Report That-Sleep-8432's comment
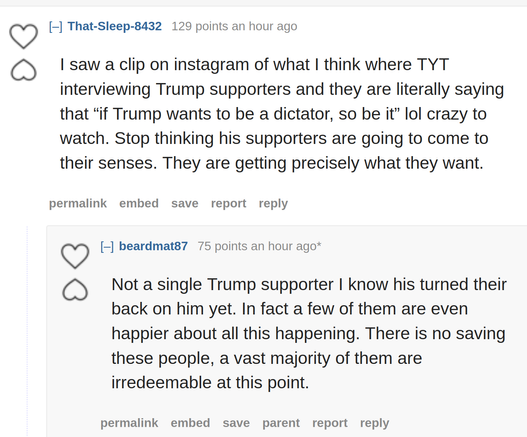Viewport: 527px width, 437px height. (x=229, y=203)
